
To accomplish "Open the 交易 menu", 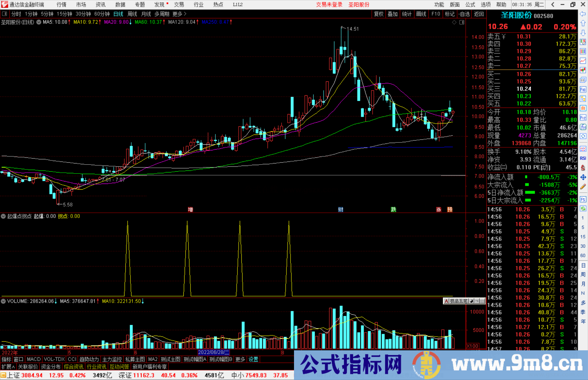I will [179, 5].
